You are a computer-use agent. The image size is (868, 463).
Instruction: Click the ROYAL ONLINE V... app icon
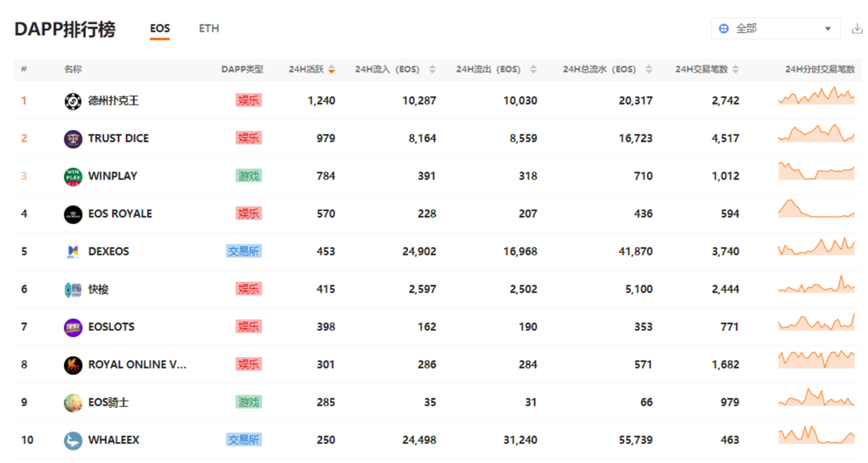[x=73, y=365]
